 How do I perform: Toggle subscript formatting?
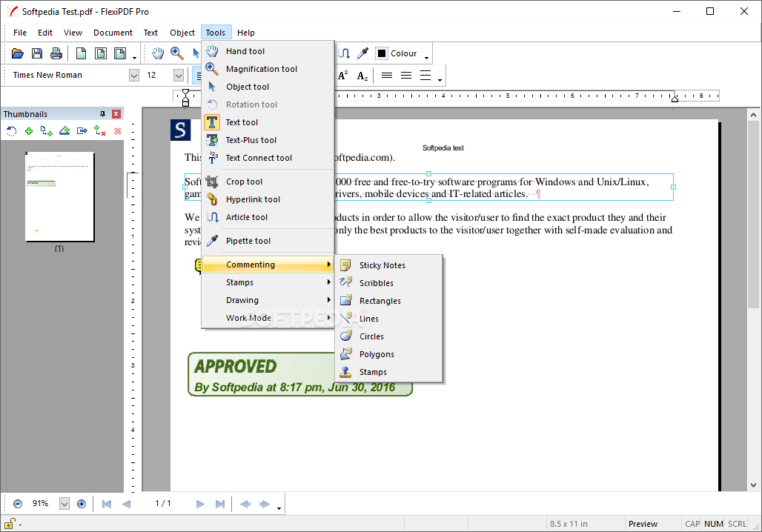362,76
